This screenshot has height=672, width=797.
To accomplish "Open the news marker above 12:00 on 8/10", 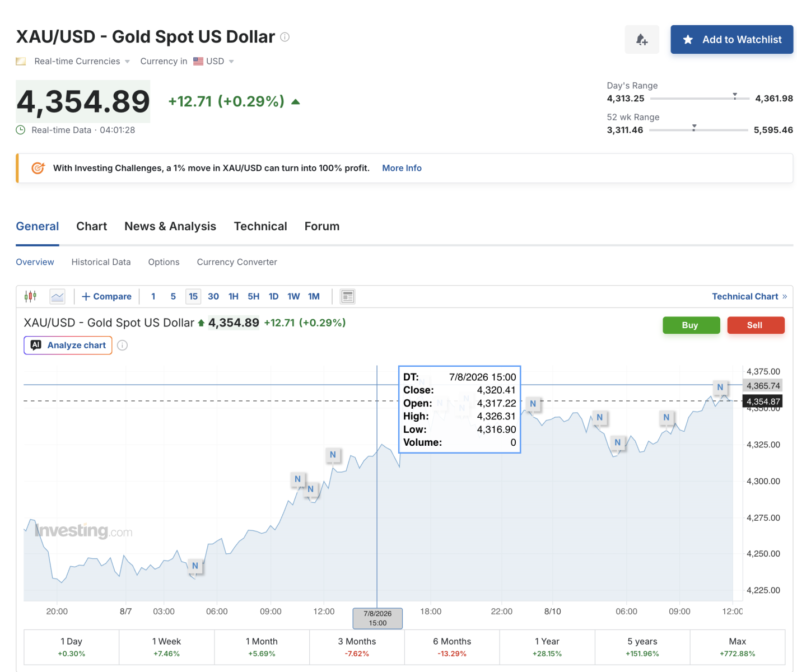I will click(x=720, y=387).
